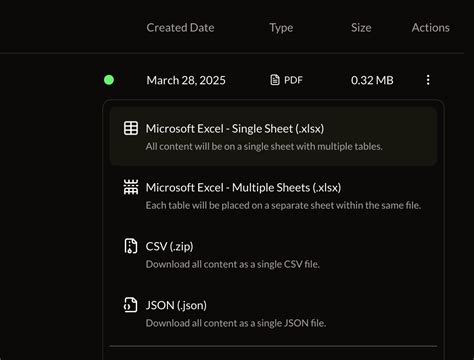Click the Actions column header

[x=430, y=28]
